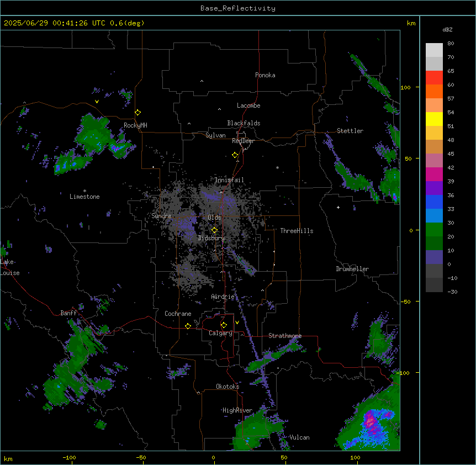Image resolution: width=476 pixels, height=465 pixels.
Task: Click the white caret marker southwest of Okotoks
Action: pos(199,393)
